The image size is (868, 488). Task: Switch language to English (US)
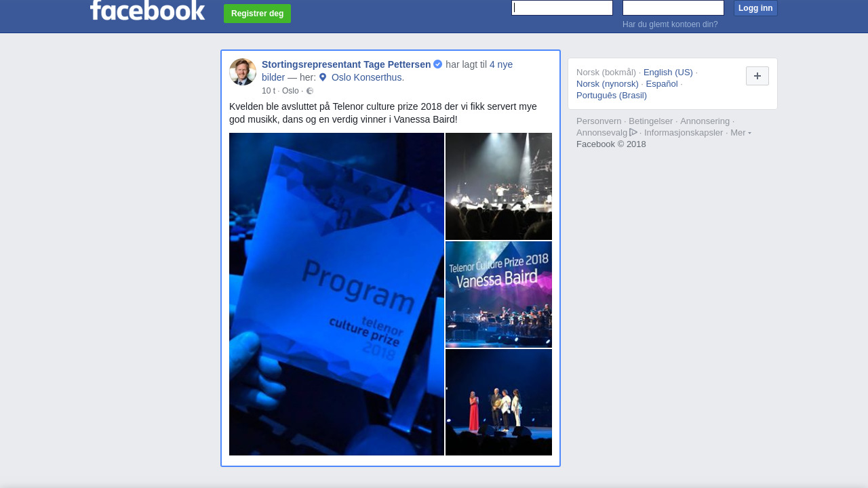pyautogui.click(x=668, y=73)
